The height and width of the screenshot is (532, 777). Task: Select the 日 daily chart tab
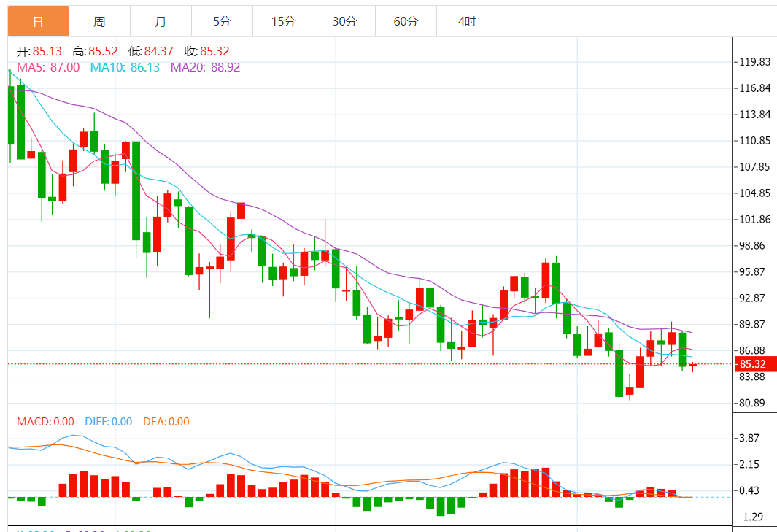click(x=38, y=21)
